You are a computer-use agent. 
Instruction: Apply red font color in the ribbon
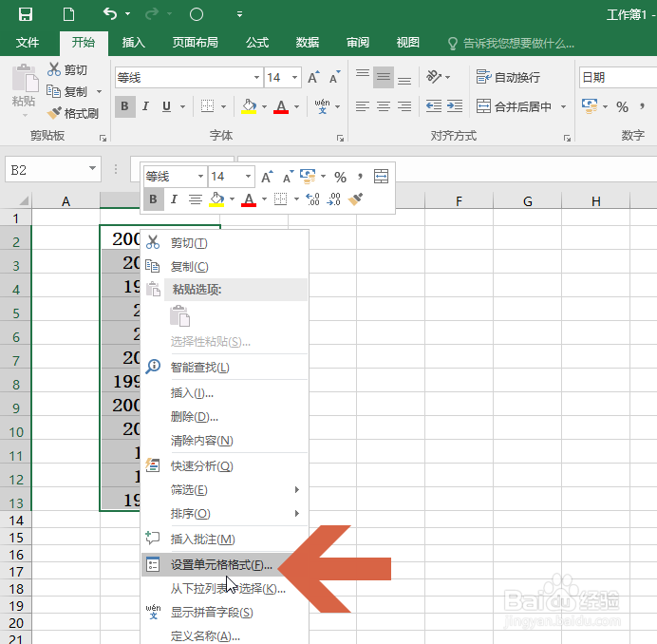[281, 106]
